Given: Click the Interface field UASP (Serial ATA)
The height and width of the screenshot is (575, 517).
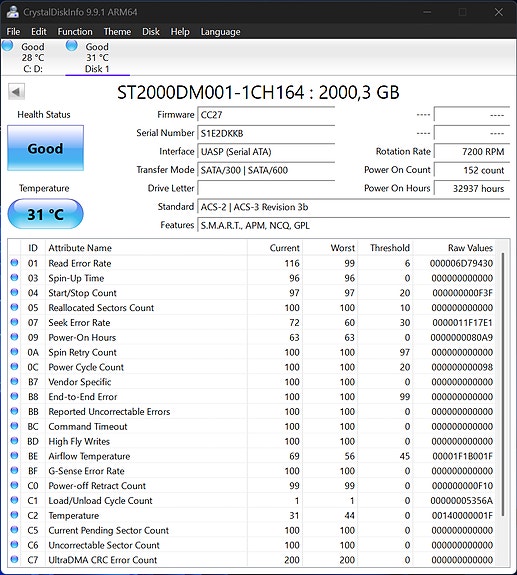Looking at the screenshot, I should click(x=266, y=151).
